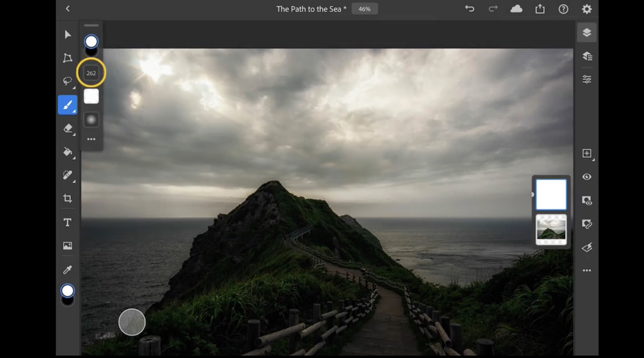The height and width of the screenshot is (358, 644).
Task: Select the Transform tool
Action: pyautogui.click(x=68, y=58)
